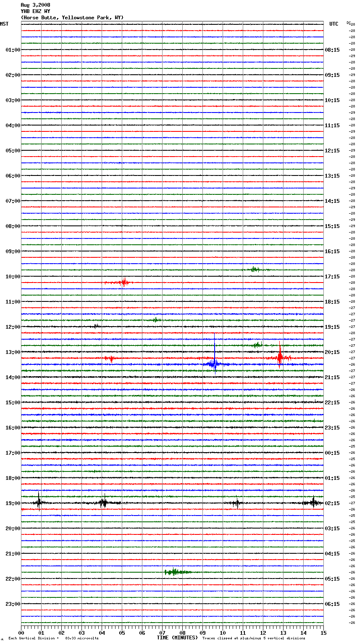
Task: Click the 'YHB EHZ WY' station code text
Action: [35, 11]
